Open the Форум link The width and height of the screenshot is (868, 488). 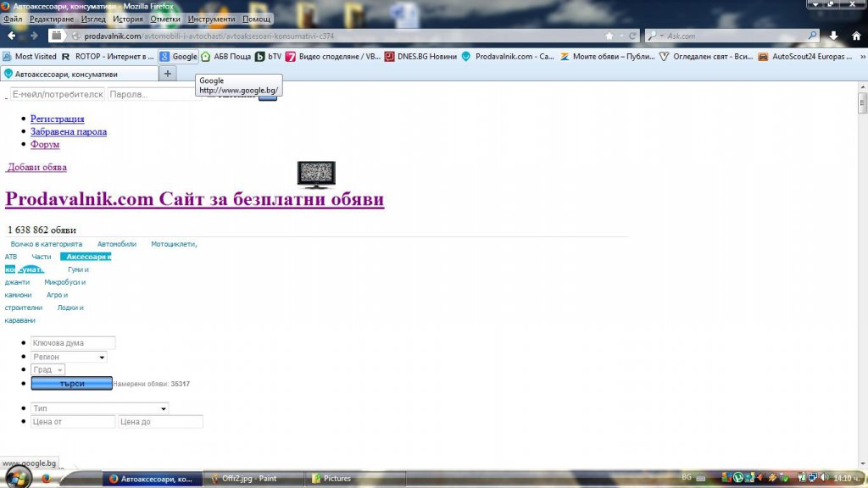pos(45,144)
